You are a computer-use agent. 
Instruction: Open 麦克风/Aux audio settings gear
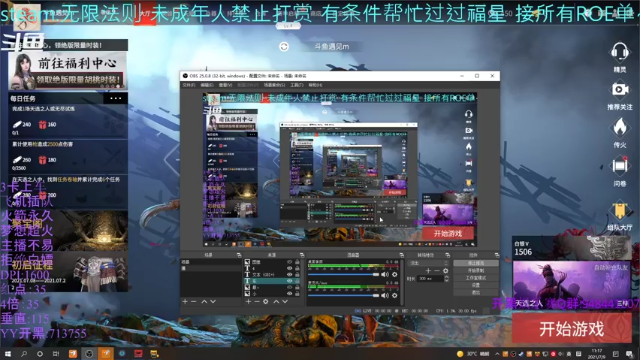(x=395, y=296)
